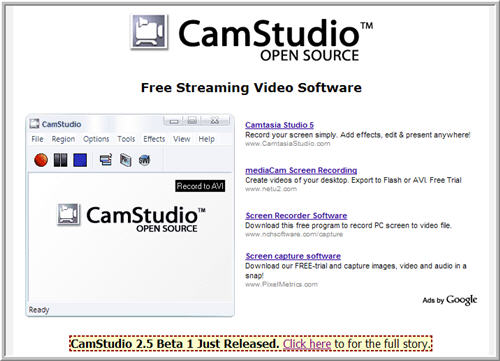Click CamStudio window title icon
Viewport: 500px width, 361px height.
pos(34,124)
